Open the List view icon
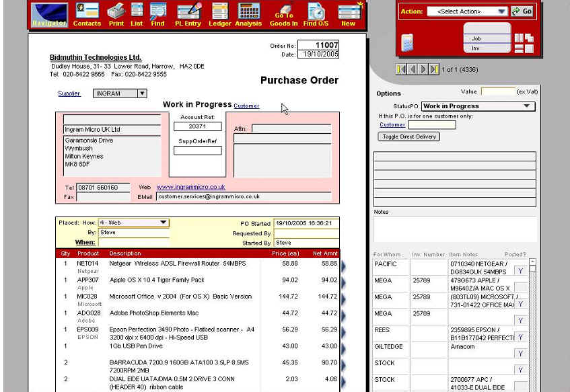 (x=137, y=15)
